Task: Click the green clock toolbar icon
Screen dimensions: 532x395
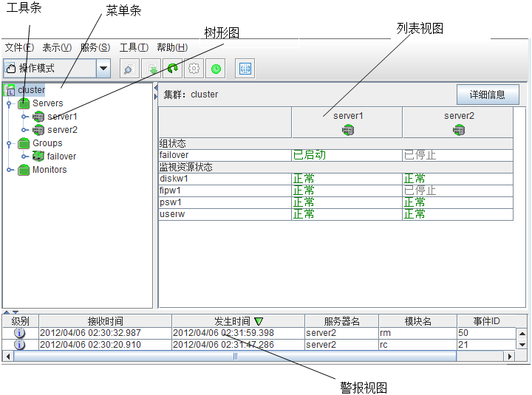Action: coord(215,69)
